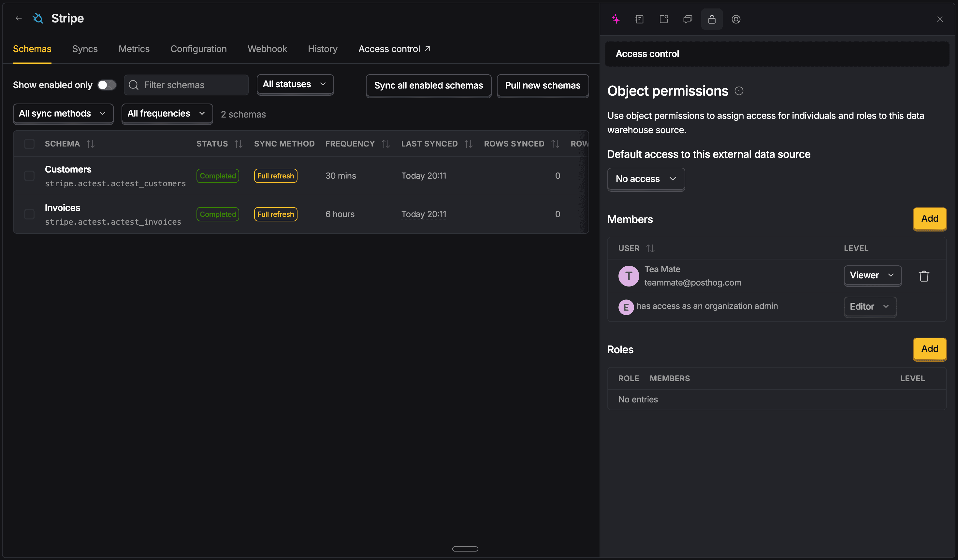Open the Access control tab link
Viewport: 958px width, 560px height.
pos(394,49)
